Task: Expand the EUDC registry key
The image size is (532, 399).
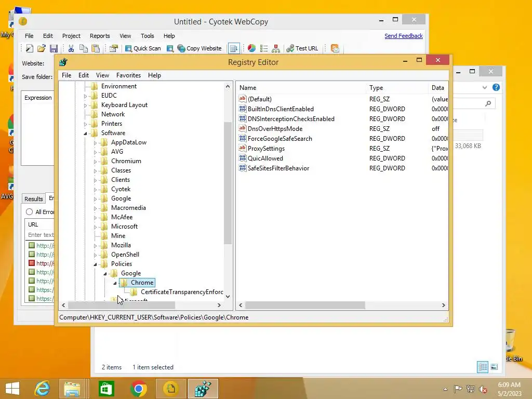Action: pyautogui.click(x=86, y=96)
